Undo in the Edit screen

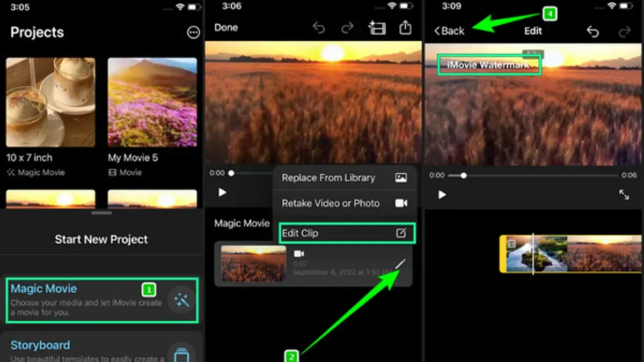592,32
